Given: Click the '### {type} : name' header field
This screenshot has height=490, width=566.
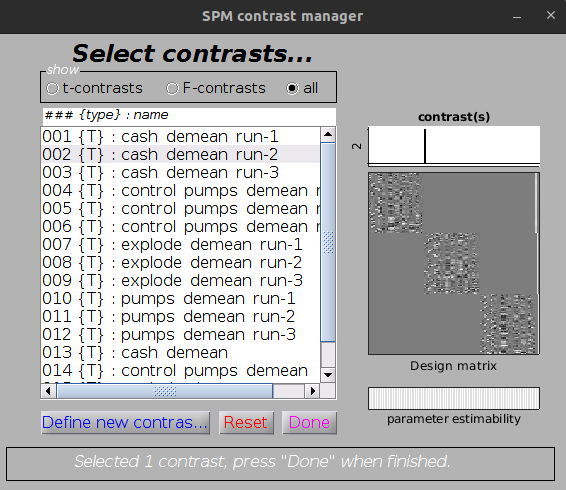Looking at the screenshot, I should pos(189,116).
